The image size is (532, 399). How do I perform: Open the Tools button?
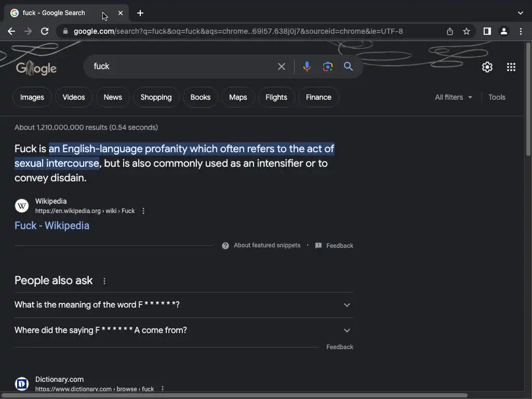[497, 97]
